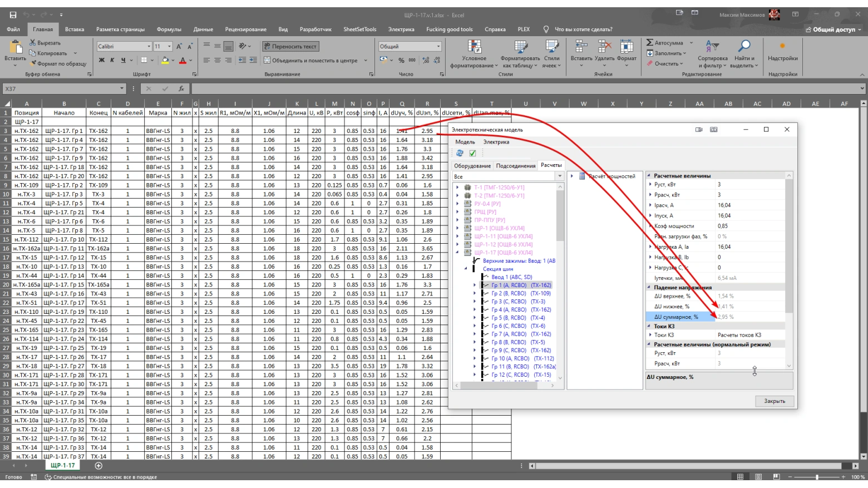Open the Электрика ribbon tab in Excel
This screenshot has width=868, height=488.
tap(401, 29)
